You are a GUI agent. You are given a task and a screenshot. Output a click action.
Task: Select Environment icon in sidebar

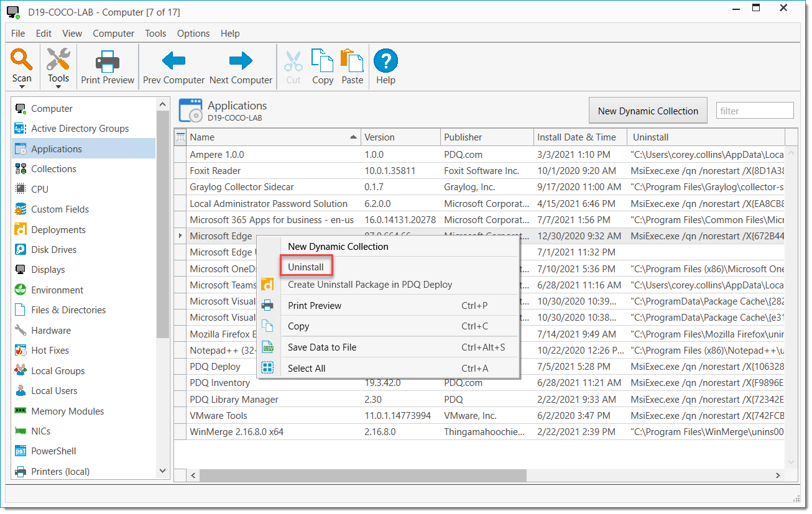click(21, 290)
